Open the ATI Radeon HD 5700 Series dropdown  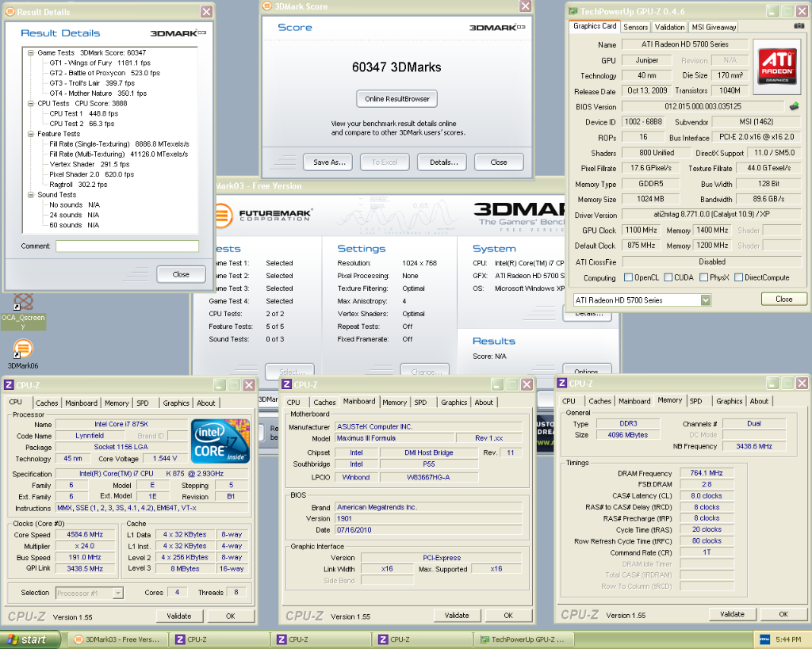[705, 300]
